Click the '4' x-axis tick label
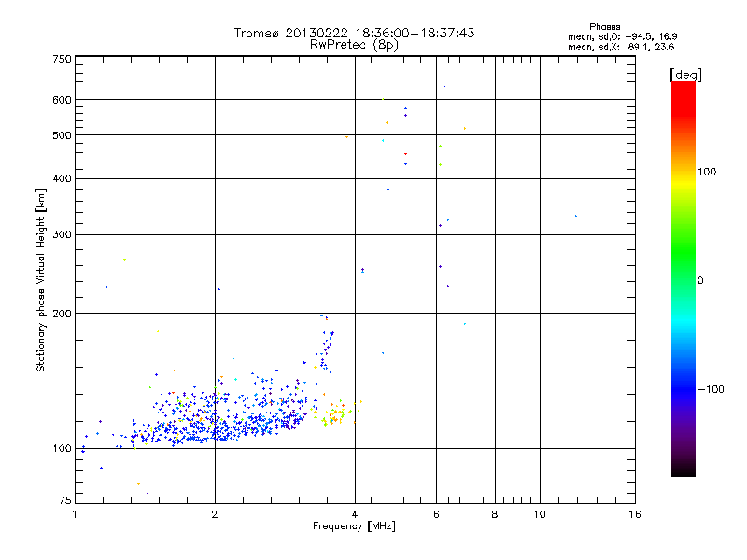 point(355,514)
